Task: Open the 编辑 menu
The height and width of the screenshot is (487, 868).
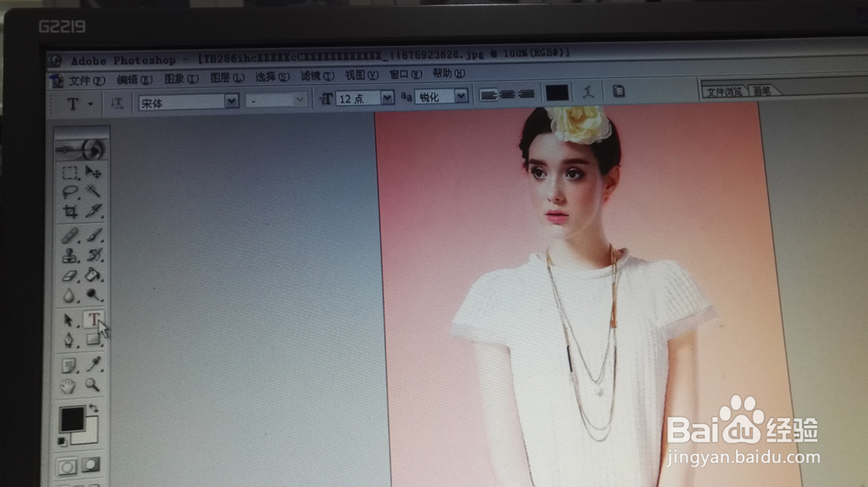Action: 134,80
